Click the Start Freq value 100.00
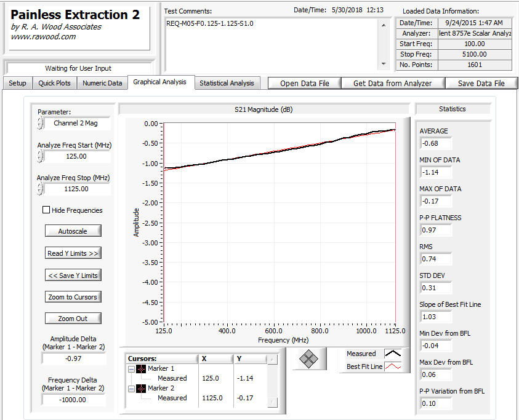The height and width of the screenshot is (420, 519). pyautogui.click(x=475, y=44)
